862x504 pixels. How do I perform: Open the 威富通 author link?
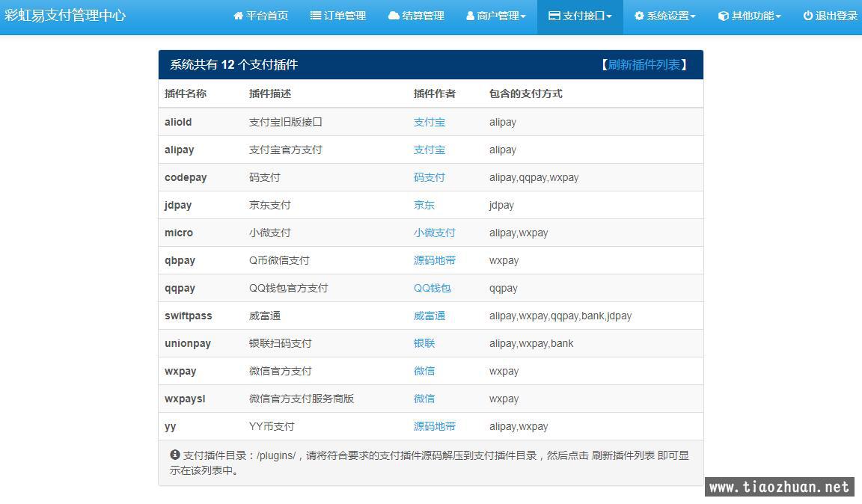tap(430, 316)
